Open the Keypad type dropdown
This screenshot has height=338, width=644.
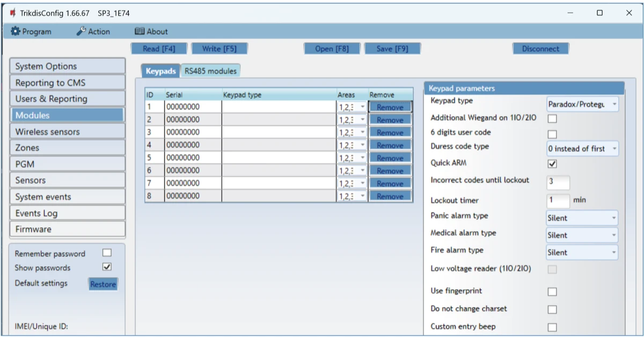[582, 104]
